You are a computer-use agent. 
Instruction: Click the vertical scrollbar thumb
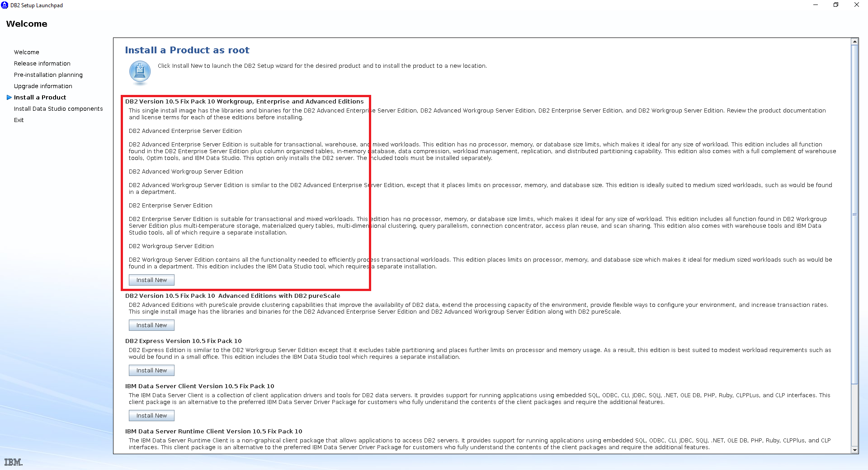click(x=854, y=215)
